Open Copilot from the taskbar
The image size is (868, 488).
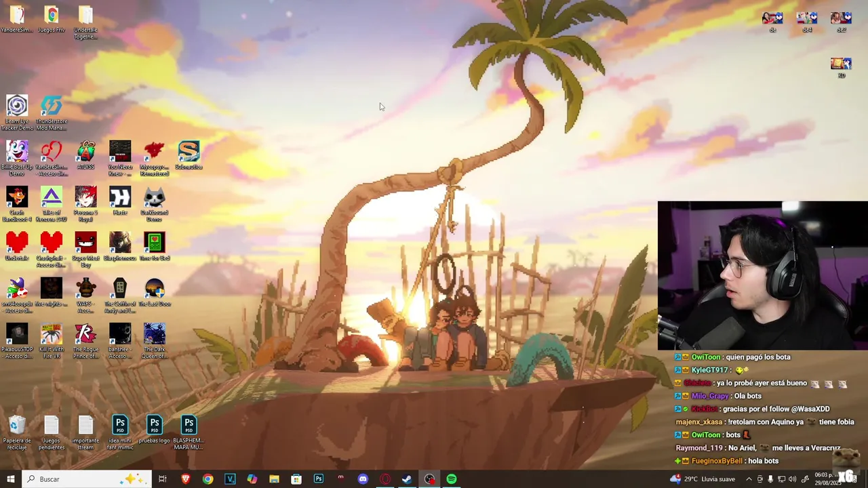point(252,479)
